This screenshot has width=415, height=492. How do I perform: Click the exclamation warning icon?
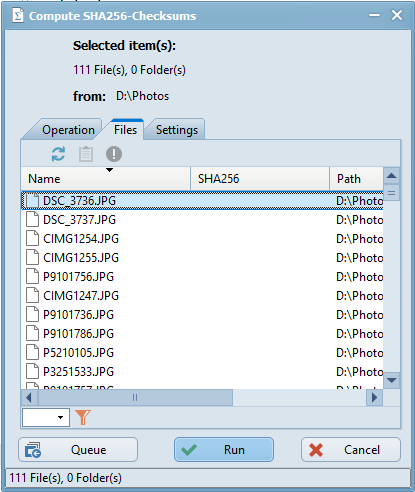pyautogui.click(x=114, y=154)
